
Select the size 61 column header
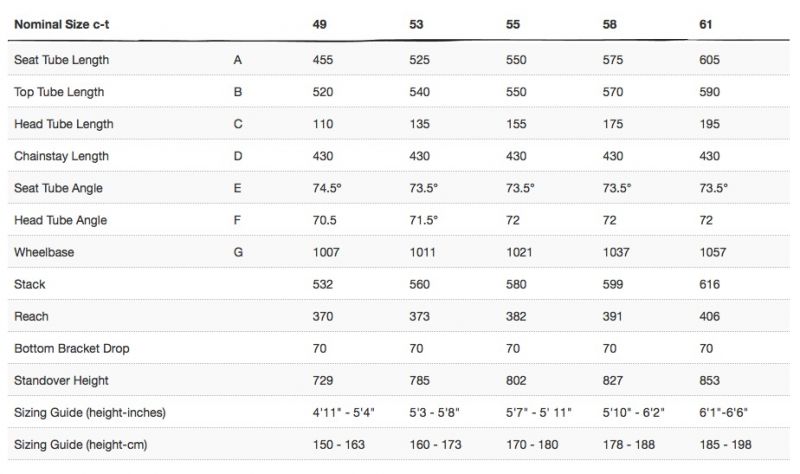(x=706, y=24)
